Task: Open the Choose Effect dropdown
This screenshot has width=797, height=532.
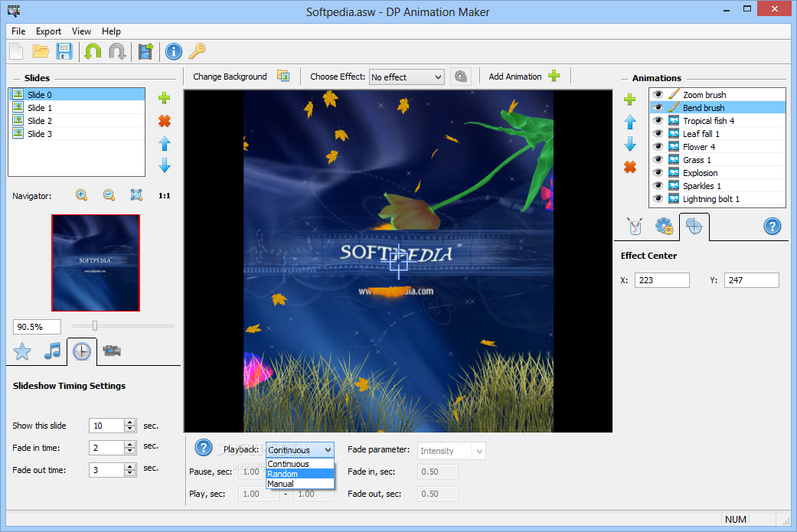Action: [x=407, y=77]
